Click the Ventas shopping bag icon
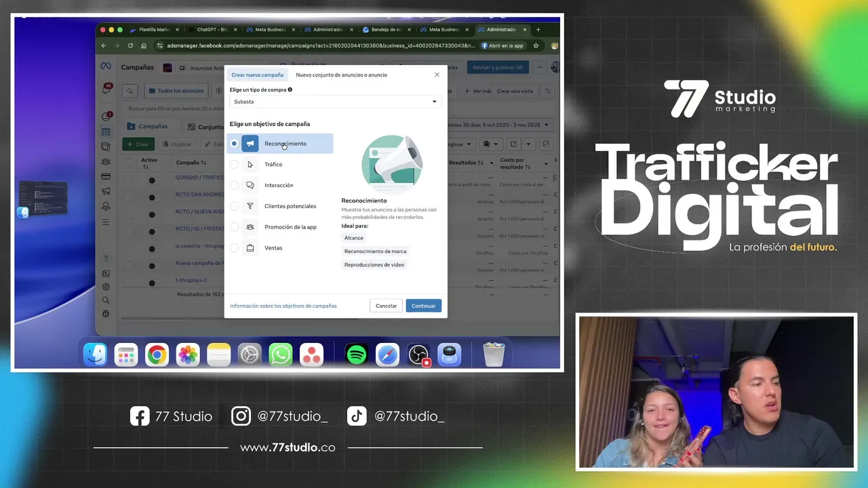 point(250,248)
